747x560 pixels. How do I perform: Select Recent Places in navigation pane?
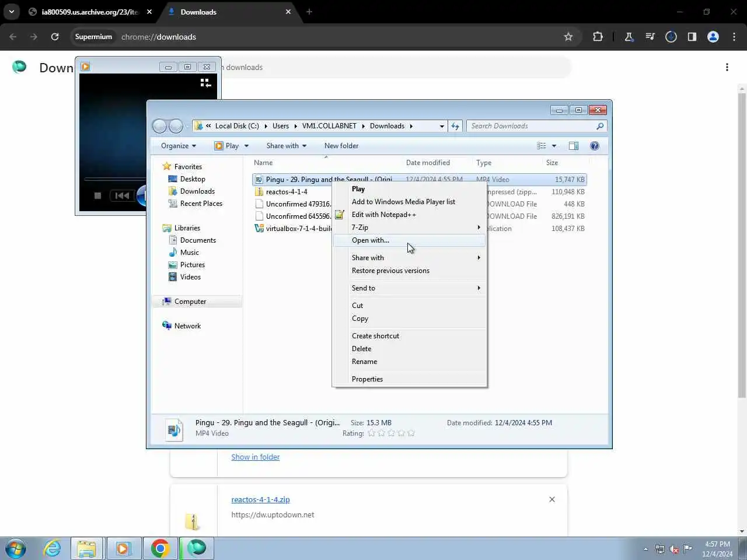coord(201,204)
